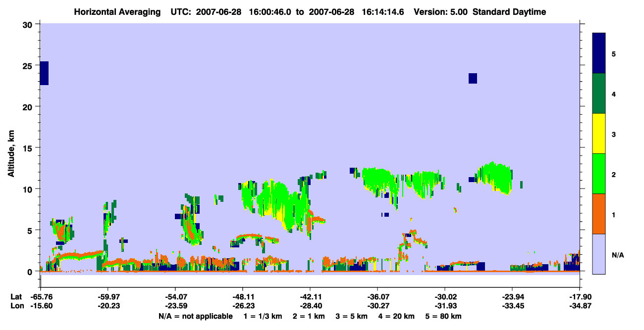
Task: Click longitude value -33.45
Action: (512, 306)
